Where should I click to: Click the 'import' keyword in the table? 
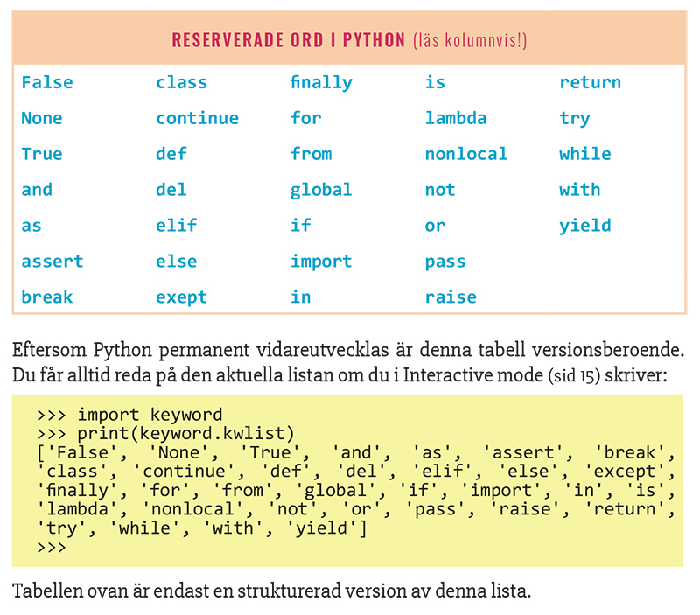click(321, 262)
